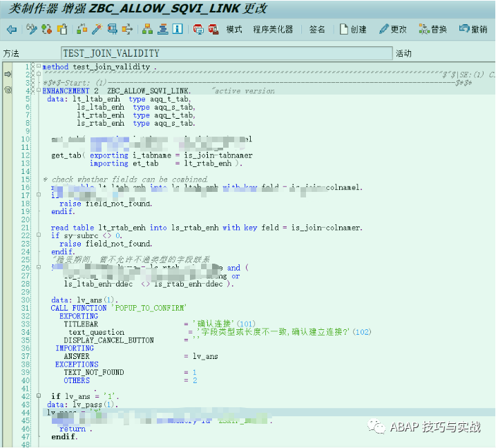Set session breakpoint icon
The width and height of the screenshot is (496, 448).
click(x=198, y=29)
